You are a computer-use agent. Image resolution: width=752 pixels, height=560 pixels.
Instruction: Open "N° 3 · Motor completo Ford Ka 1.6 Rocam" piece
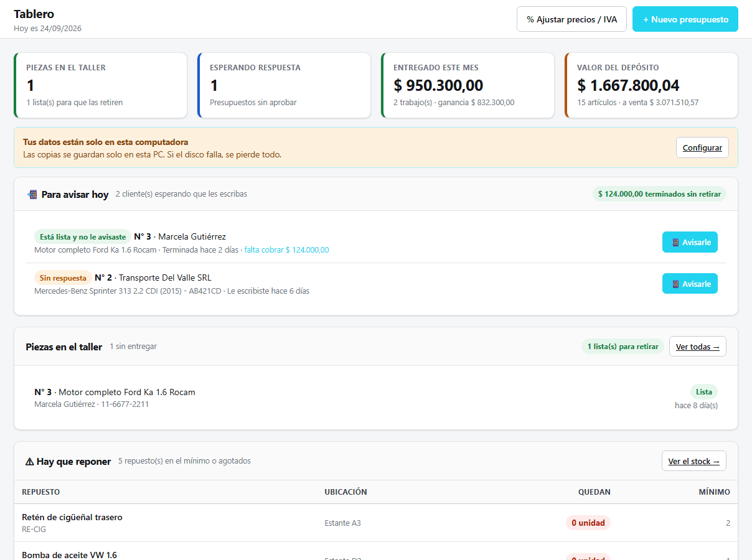coord(115,392)
